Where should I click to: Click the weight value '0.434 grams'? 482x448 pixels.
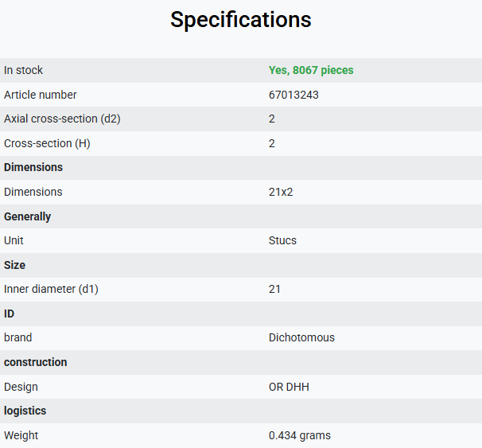pyautogui.click(x=299, y=435)
